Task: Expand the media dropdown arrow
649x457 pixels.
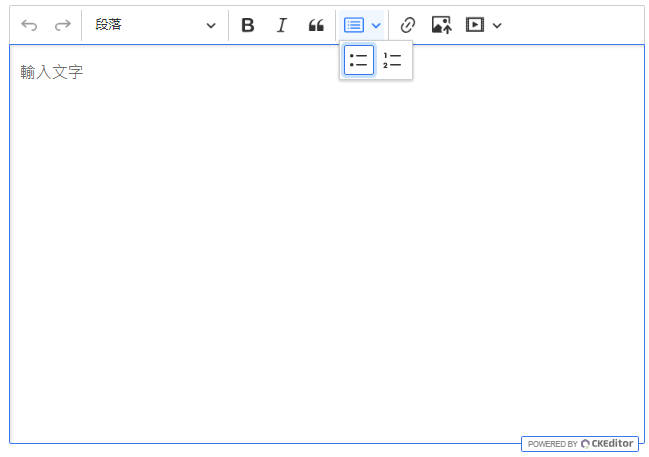Action: [x=497, y=26]
